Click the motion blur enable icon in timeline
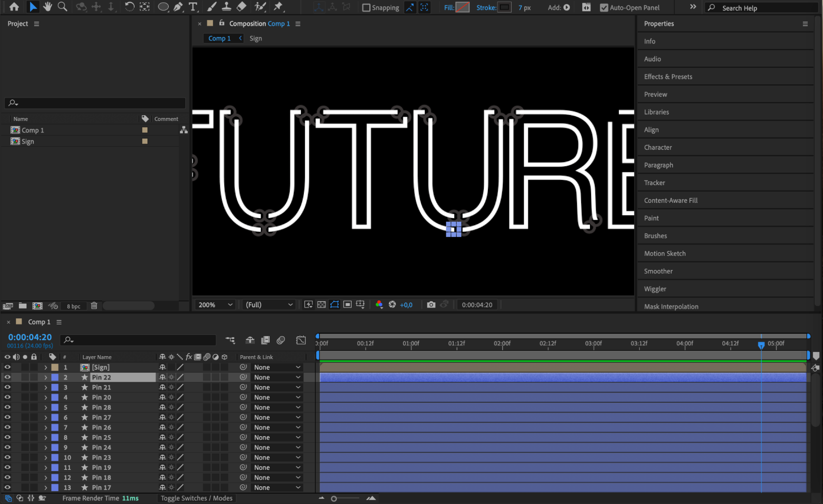This screenshot has width=823, height=504. coord(281,340)
